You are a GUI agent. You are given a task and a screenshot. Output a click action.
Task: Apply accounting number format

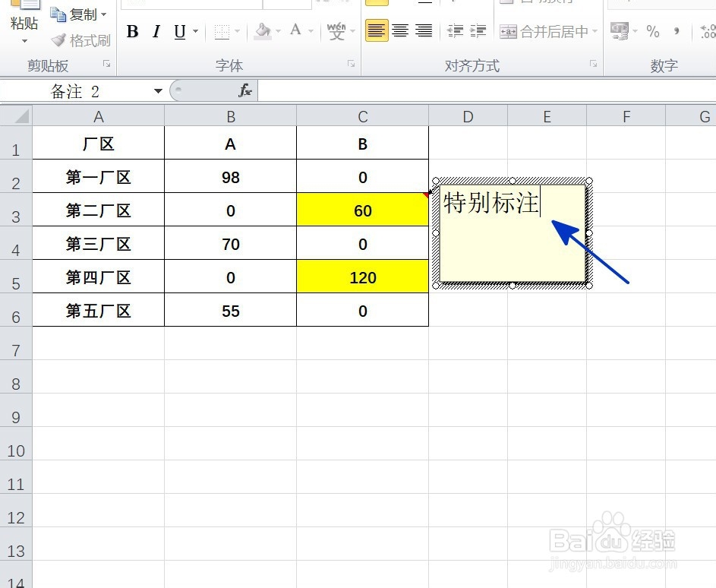point(620,32)
